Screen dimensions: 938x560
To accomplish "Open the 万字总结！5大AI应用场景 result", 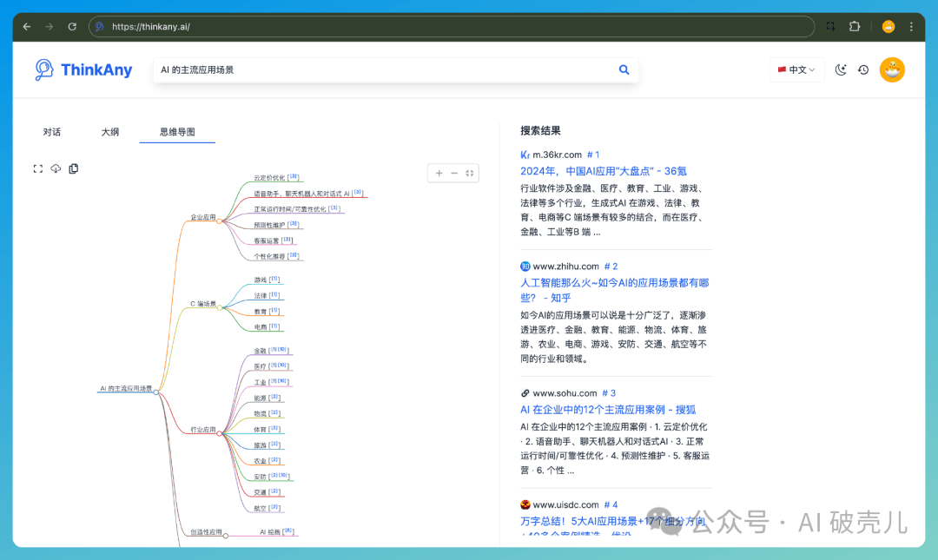I will [x=612, y=524].
